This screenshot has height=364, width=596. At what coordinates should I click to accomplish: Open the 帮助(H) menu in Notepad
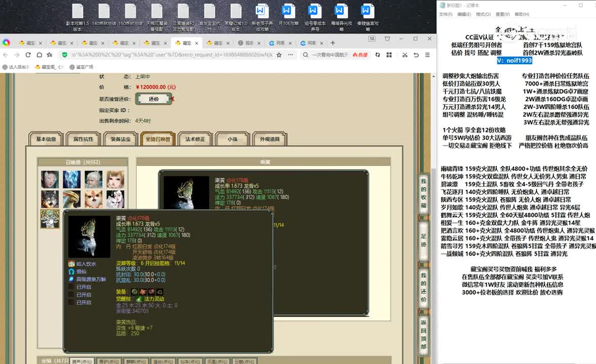point(522,14)
